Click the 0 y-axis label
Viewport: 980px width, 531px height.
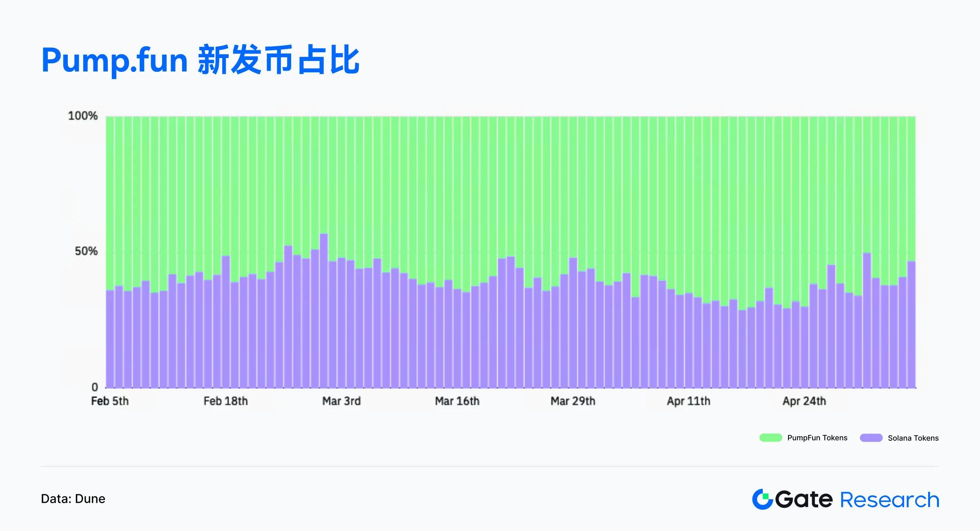[x=95, y=387]
